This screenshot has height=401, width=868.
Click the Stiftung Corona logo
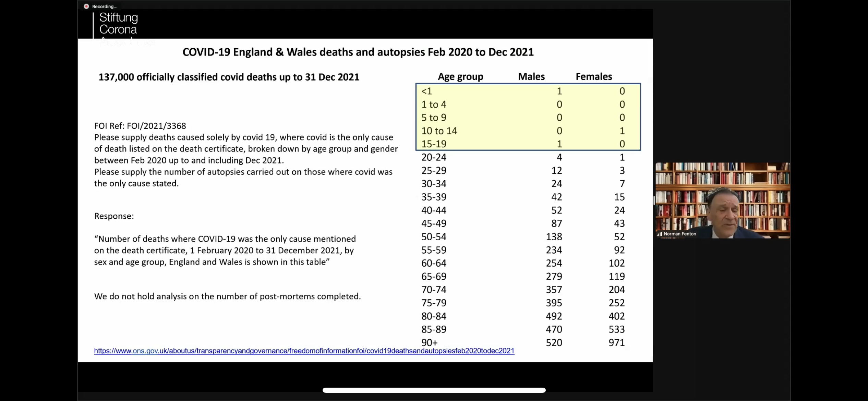118,24
